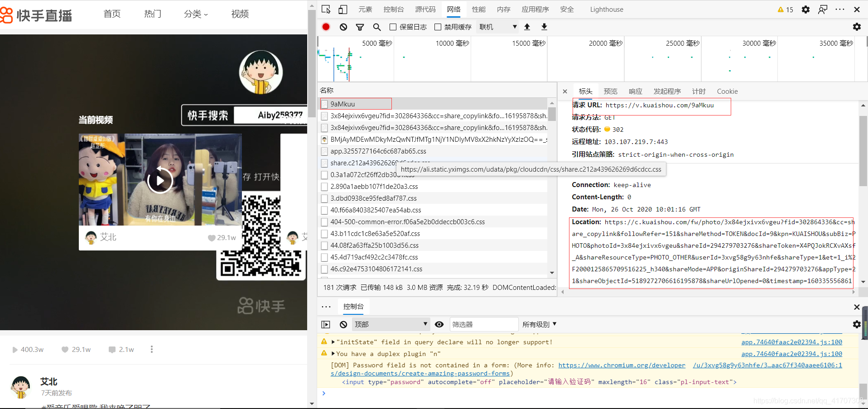Image resolution: width=868 pixels, height=409 pixels.
Task: Select the 43.b11cdc1c8e63a5e520af.css request
Action: (433, 234)
